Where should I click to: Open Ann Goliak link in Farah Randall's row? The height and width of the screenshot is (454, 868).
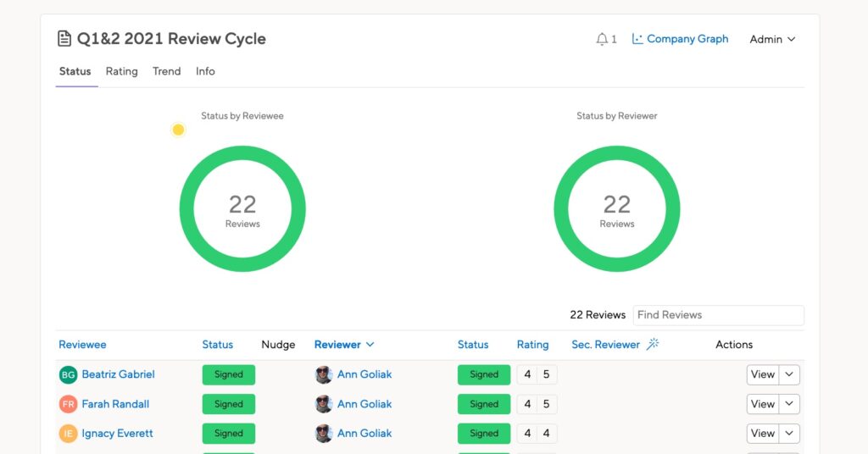coord(364,404)
